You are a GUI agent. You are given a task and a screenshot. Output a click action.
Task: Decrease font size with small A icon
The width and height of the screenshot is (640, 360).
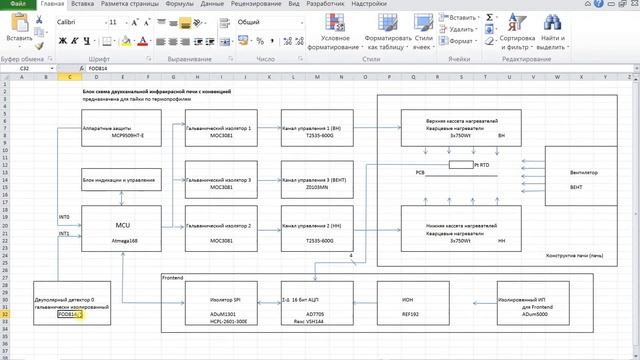click(x=147, y=22)
